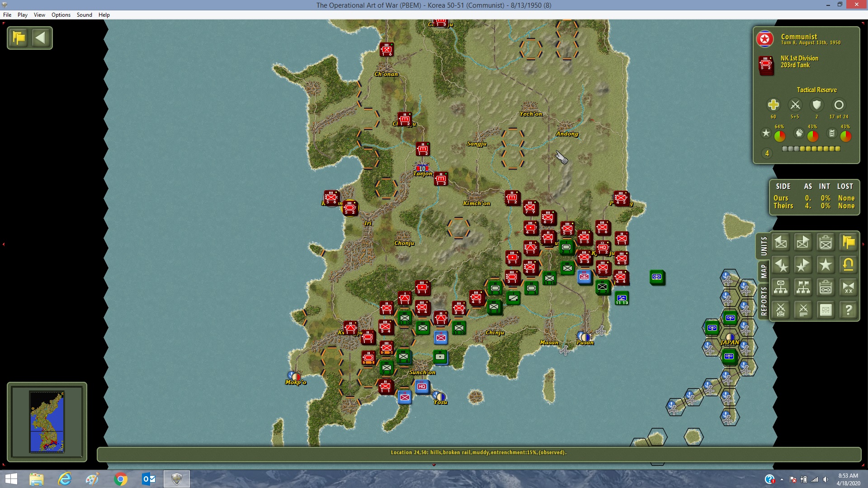868x488 pixels.
Task: Open the unit clipboard report button
Action: tap(826, 242)
